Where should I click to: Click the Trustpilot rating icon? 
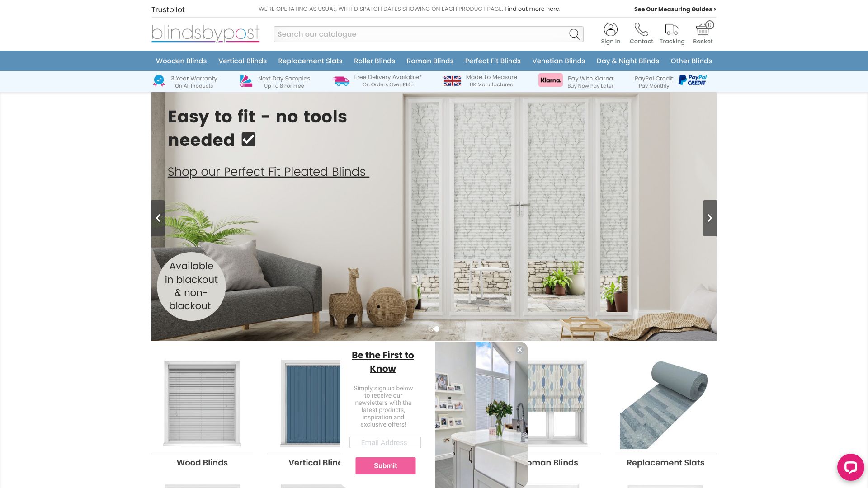pos(168,9)
